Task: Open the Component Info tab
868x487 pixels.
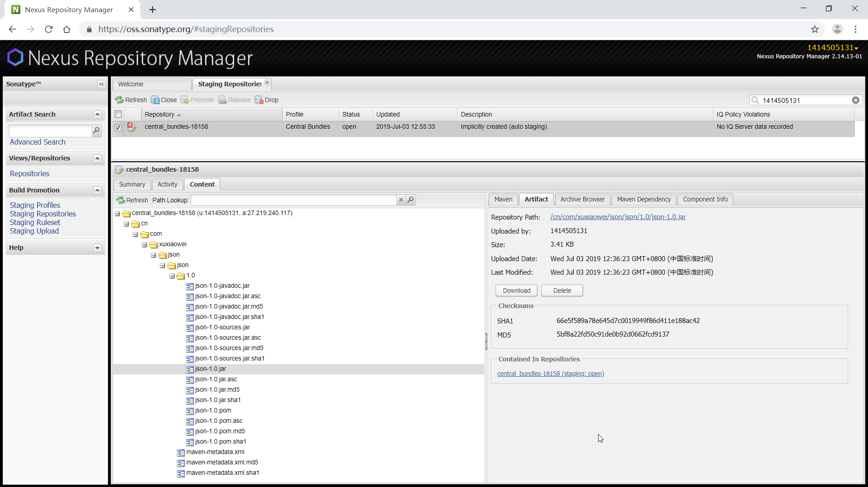Action: (705, 199)
